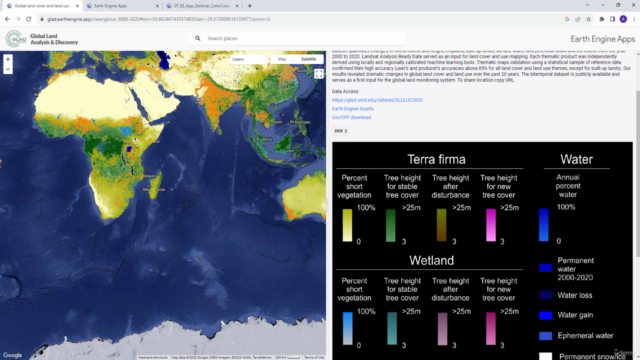Reload the current page

(29, 19)
